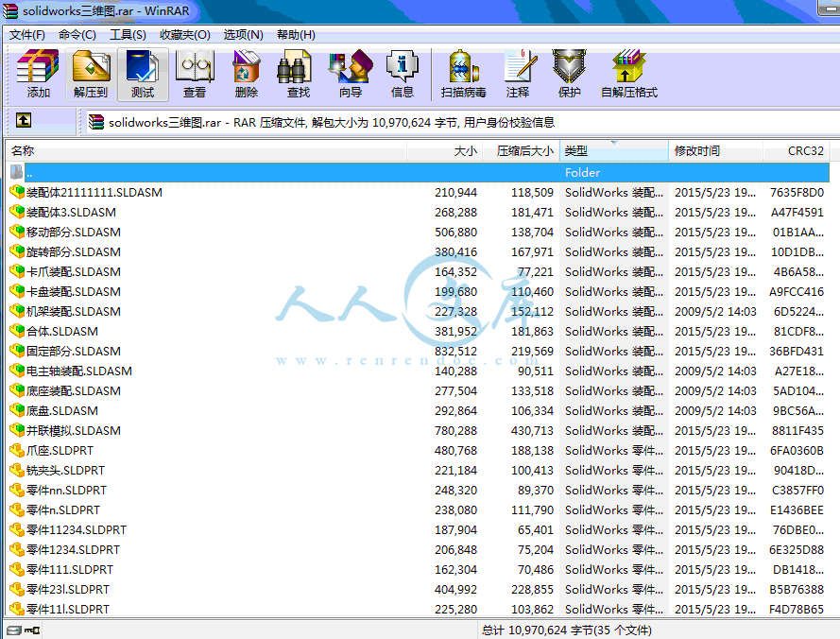The width and height of the screenshot is (840, 639).
Task: Click the icon of 零件111.SLDPRT
Action: coord(17,569)
